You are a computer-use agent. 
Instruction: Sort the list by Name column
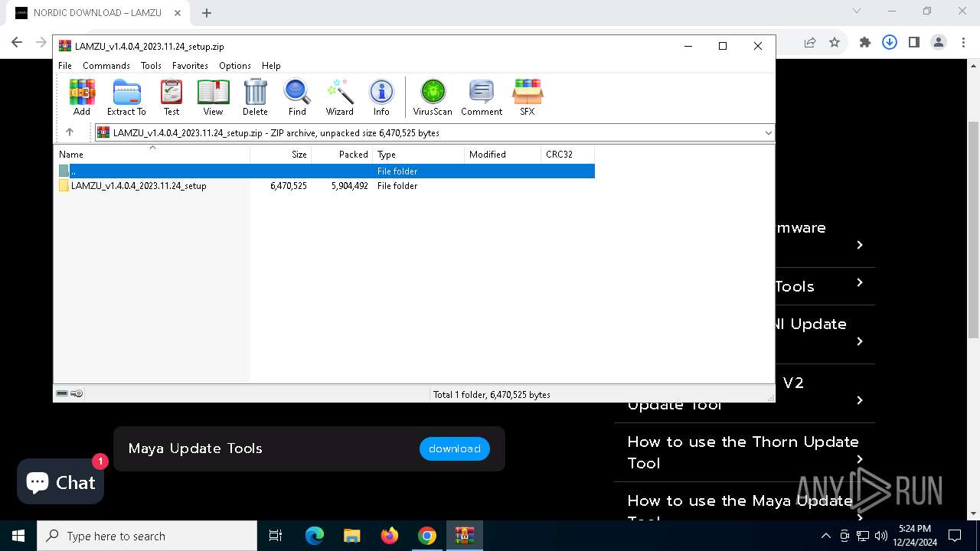(x=152, y=155)
